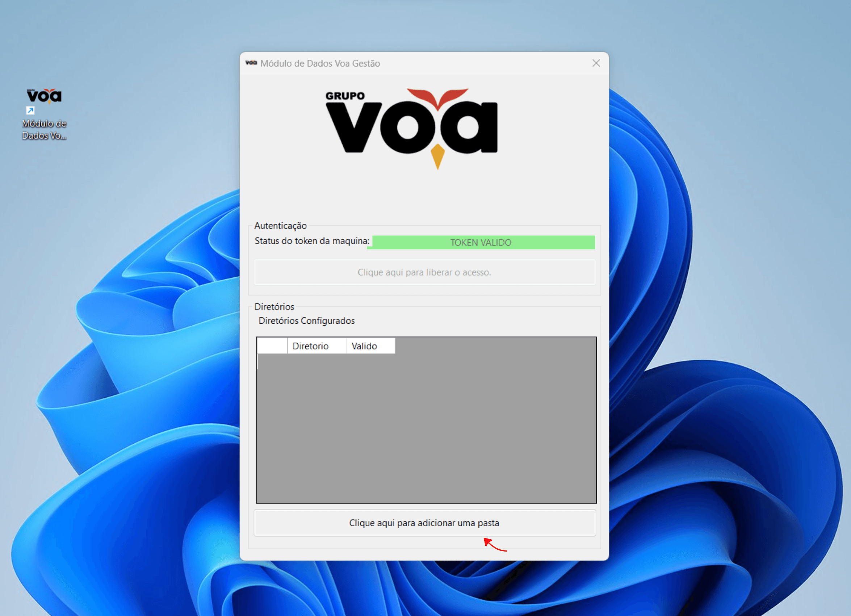The height and width of the screenshot is (616, 851).
Task: Close the Módulo de Dados Voa Gestão window
Action: [596, 63]
